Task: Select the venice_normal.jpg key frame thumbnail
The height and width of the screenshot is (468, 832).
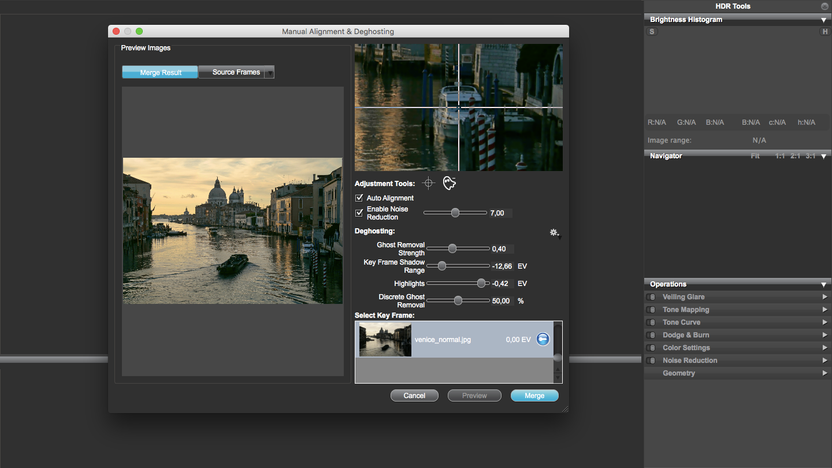Action: coord(385,340)
